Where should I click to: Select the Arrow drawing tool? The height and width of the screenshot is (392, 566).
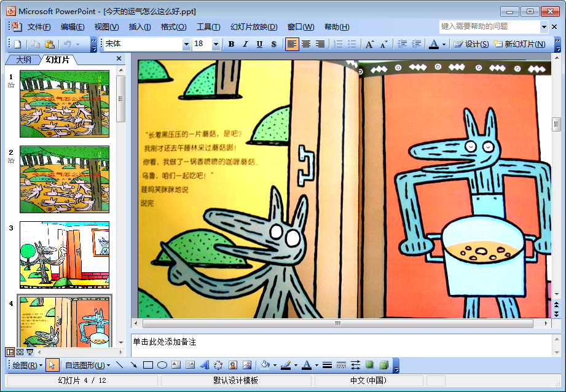coord(133,366)
